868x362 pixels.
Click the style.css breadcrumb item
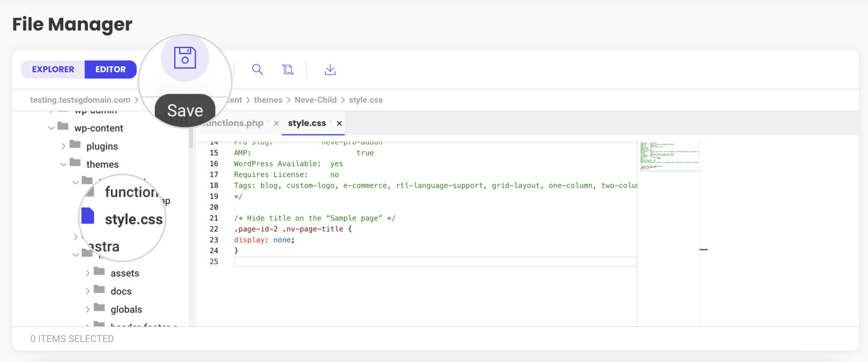[x=365, y=100]
